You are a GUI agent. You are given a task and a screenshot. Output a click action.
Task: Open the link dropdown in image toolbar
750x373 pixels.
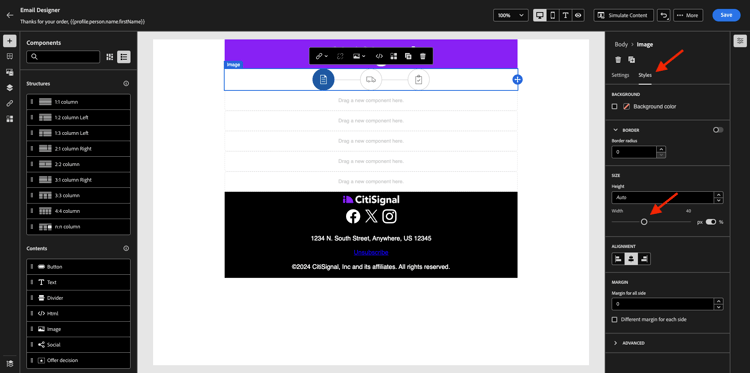(x=321, y=56)
